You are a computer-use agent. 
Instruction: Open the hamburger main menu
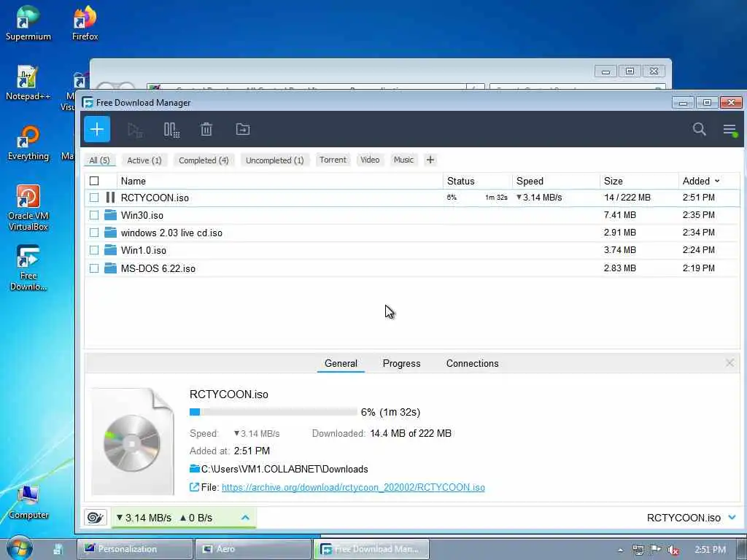point(729,130)
